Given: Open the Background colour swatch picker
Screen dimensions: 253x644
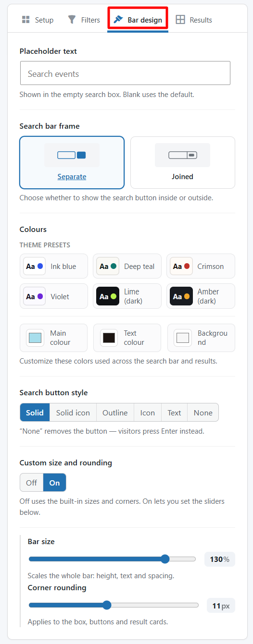Looking at the screenshot, I should pos(183,338).
